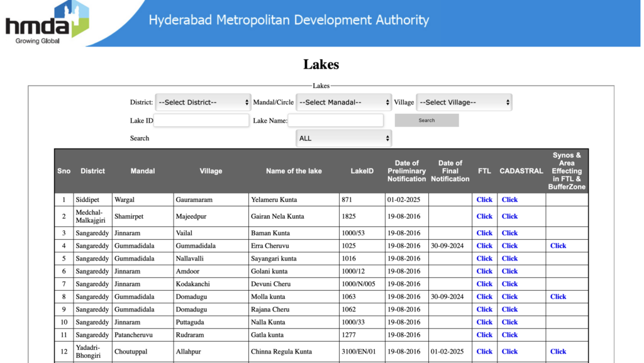Select the Rudraram village cell
The width and height of the screenshot is (644, 363).
211,335
